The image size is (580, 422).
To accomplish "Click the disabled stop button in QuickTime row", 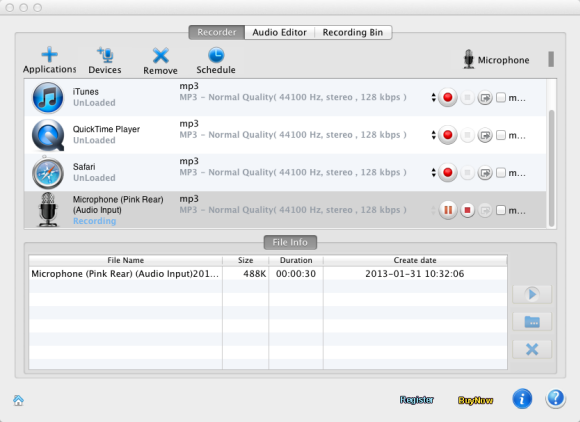I will [468, 135].
